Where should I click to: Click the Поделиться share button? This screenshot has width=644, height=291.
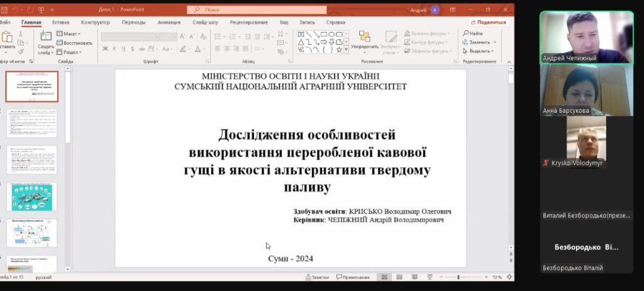489,22
